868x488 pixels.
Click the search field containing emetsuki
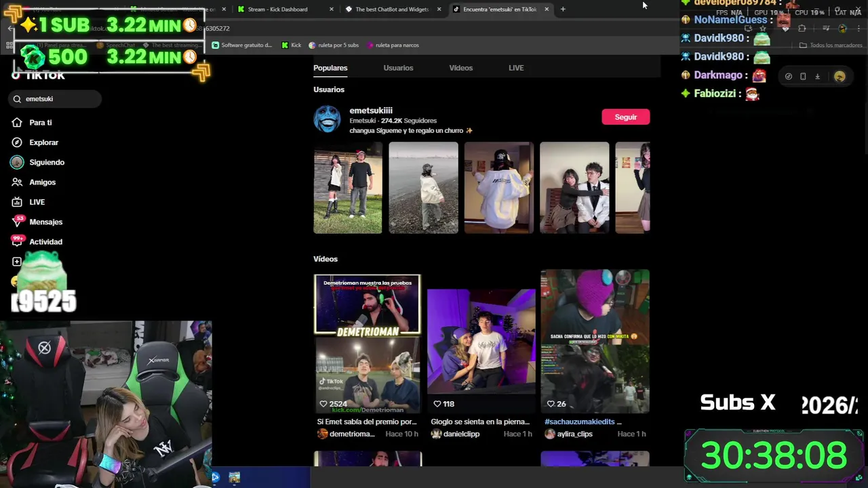[x=55, y=99]
